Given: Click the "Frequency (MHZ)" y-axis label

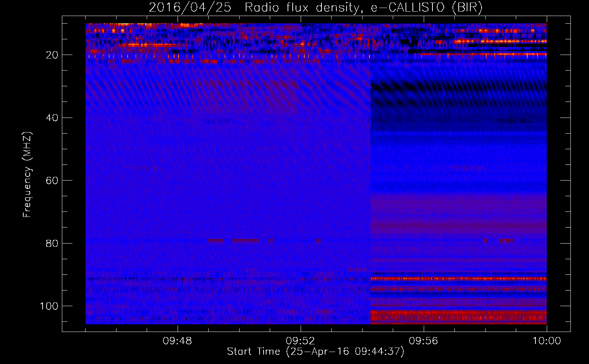Looking at the screenshot, I should click(28, 175).
